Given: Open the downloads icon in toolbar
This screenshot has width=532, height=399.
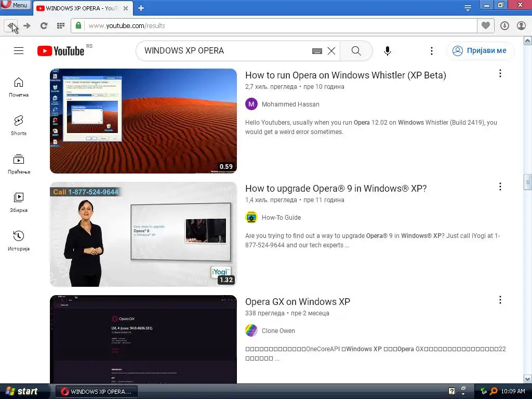Looking at the screenshot, I should 504,26.
